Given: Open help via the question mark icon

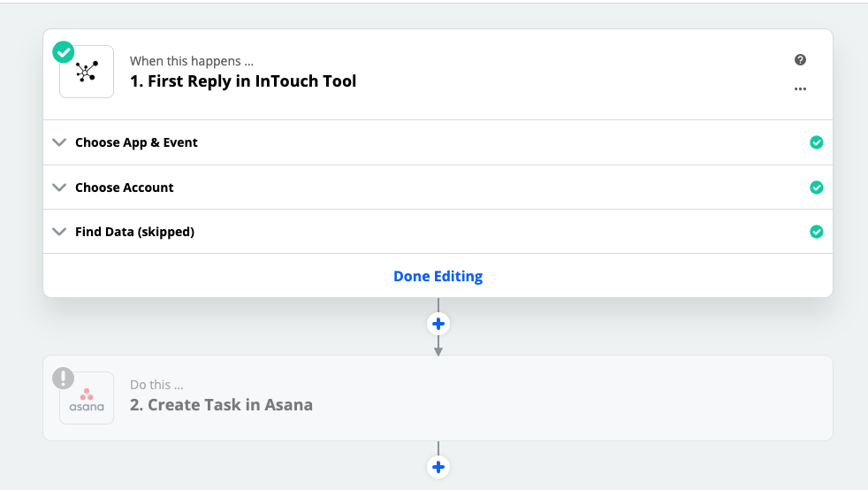Looking at the screenshot, I should point(800,60).
